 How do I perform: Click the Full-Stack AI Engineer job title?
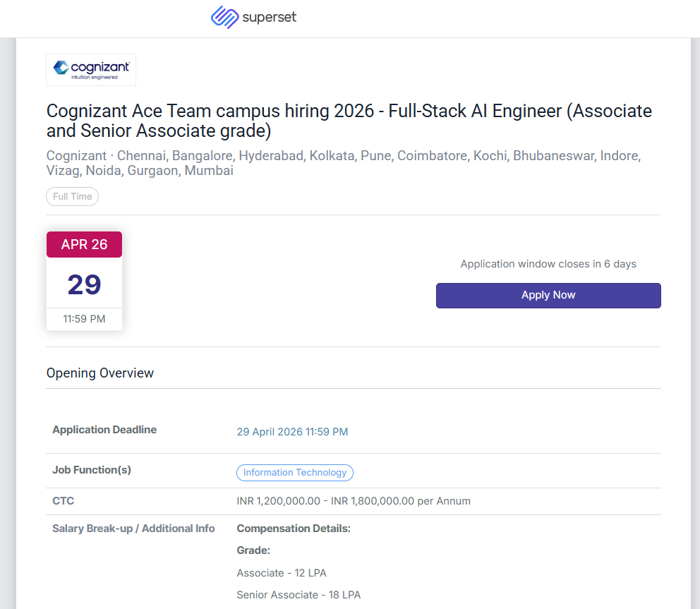click(x=349, y=121)
